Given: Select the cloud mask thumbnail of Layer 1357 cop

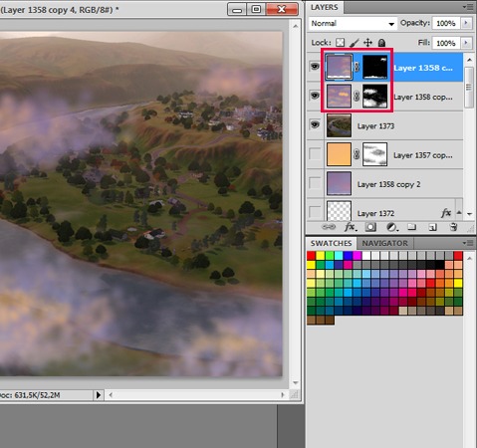Looking at the screenshot, I should tap(375, 154).
